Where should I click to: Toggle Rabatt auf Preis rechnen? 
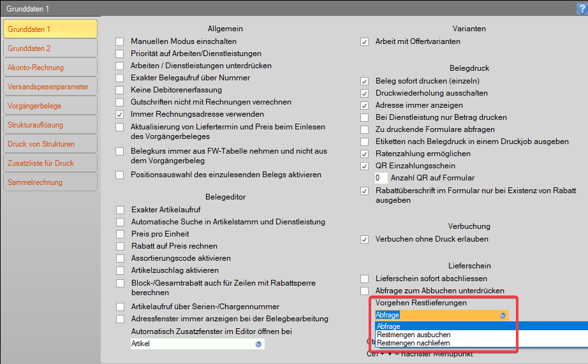pyautogui.click(x=120, y=246)
